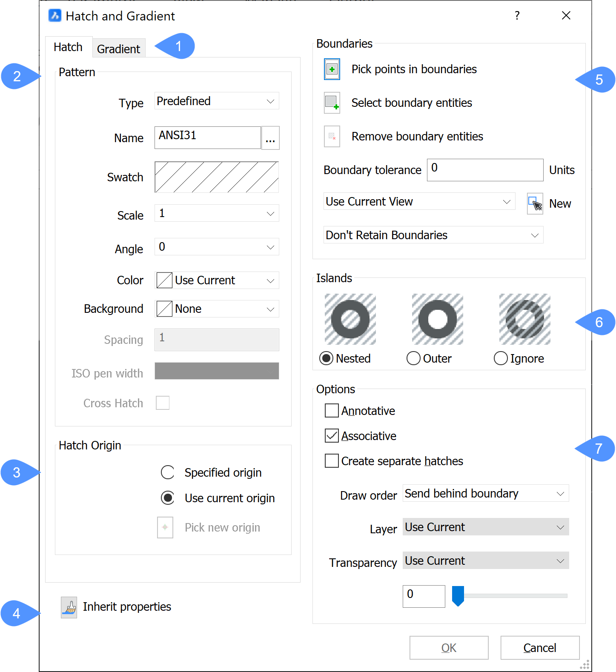Open pattern browser with the ellipsis button
The width and height of the screenshot is (616, 672).
tap(270, 138)
